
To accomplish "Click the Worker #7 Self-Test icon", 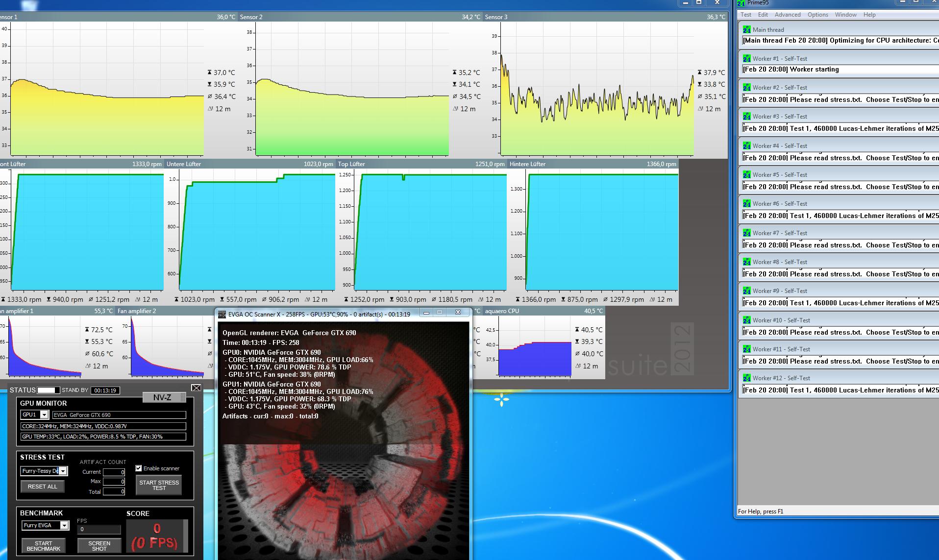I will 746,233.
